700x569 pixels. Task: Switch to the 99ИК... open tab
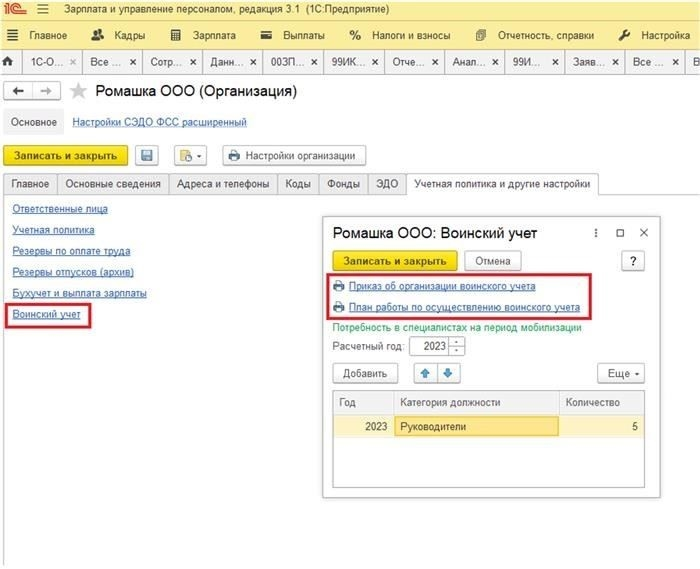348,62
